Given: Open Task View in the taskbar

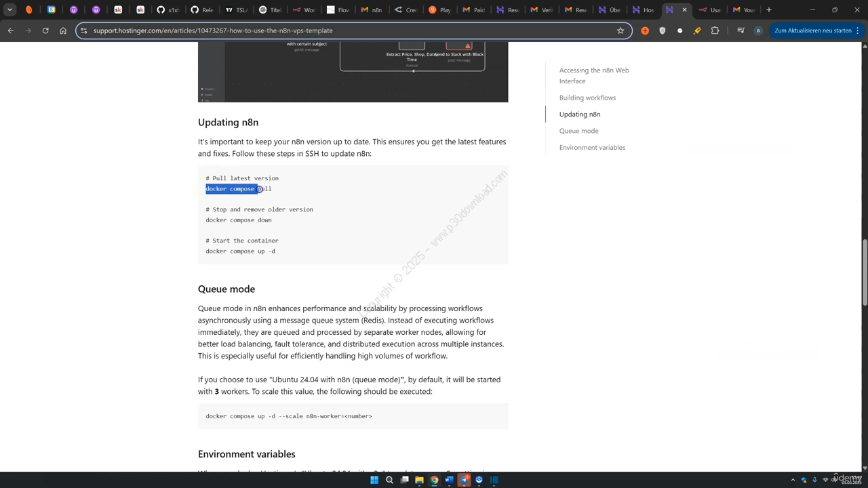Looking at the screenshot, I should [405, 480].
